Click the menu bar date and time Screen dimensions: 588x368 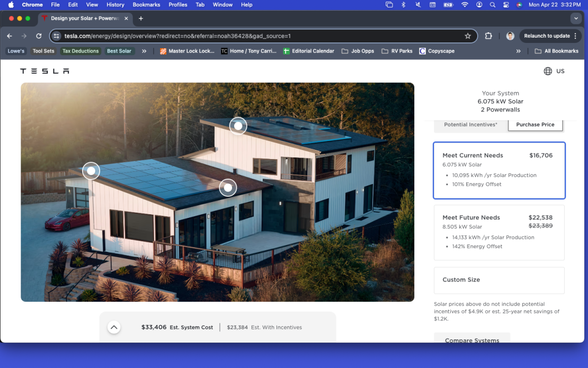point(555,5)
